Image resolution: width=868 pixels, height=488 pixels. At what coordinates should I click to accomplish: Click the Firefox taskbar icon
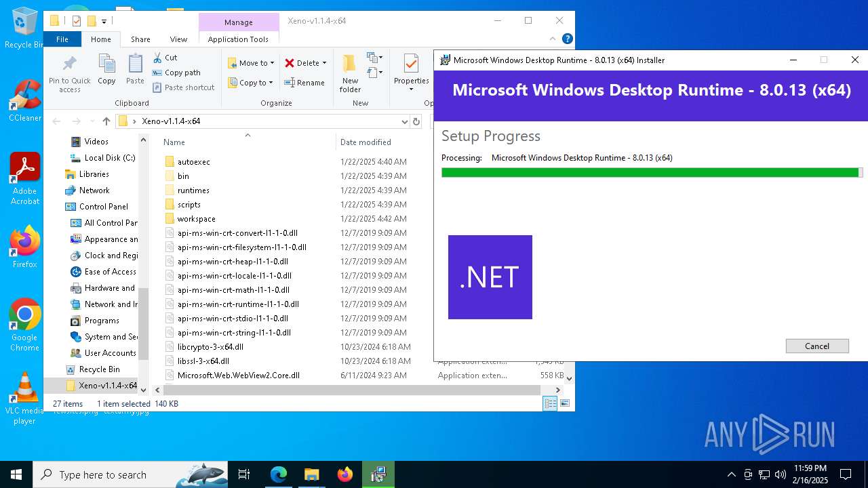pos(344,474)
